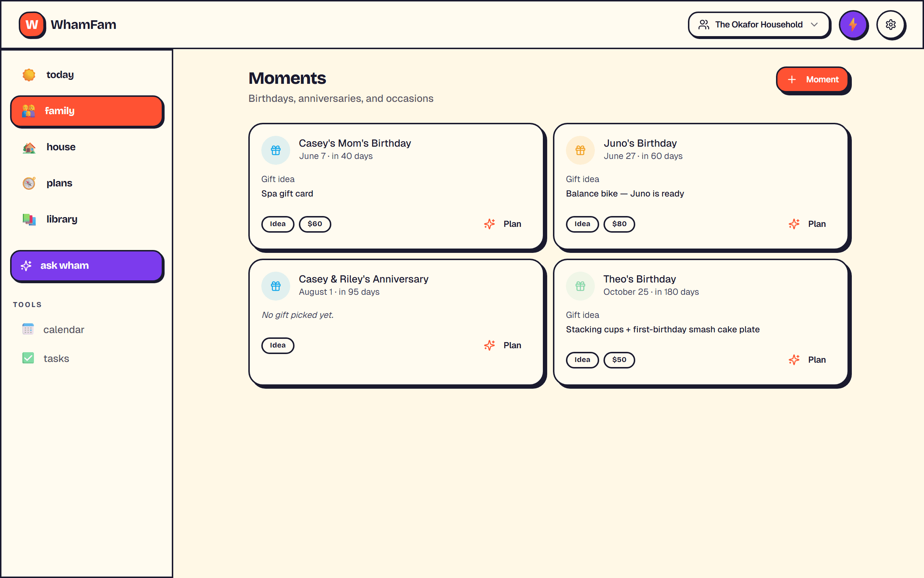
Task: Click the Idea tag on Juno's Birthday
Action: [x=582, y=224]
